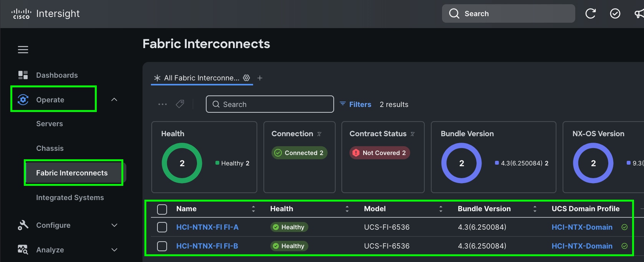
Task: Click the Dashboards grid icon
Action: pyautogui.click(x=23, y=75)
